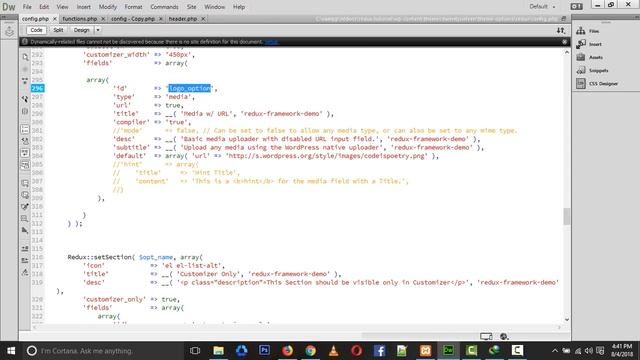Viewport: 640px width, 360px height.
Task: Click the Format Source Code icon
Action: (x=25, y=272)
